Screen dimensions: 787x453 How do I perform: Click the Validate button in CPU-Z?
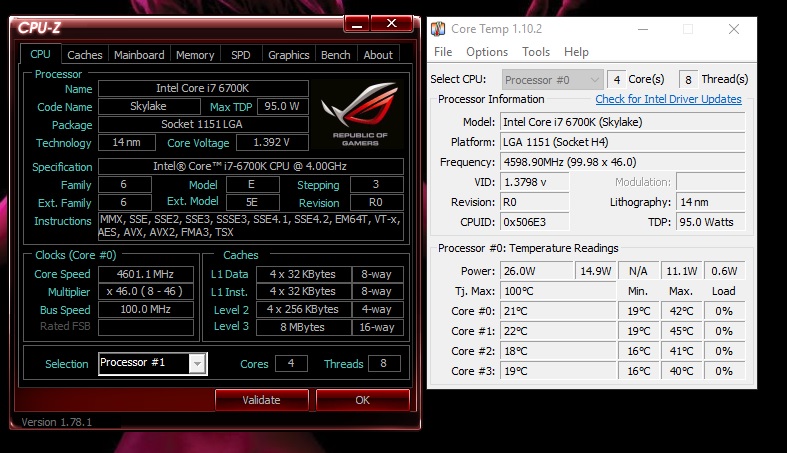(261, 400)
